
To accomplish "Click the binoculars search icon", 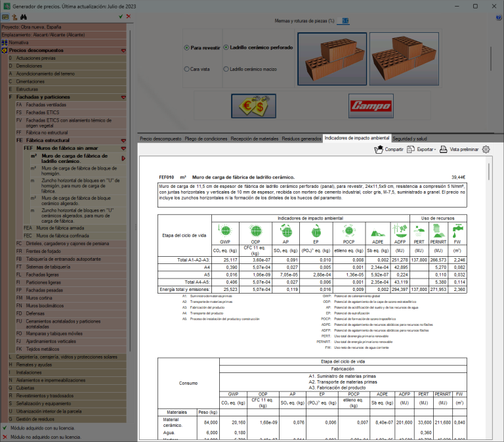I will pos(24,16).
